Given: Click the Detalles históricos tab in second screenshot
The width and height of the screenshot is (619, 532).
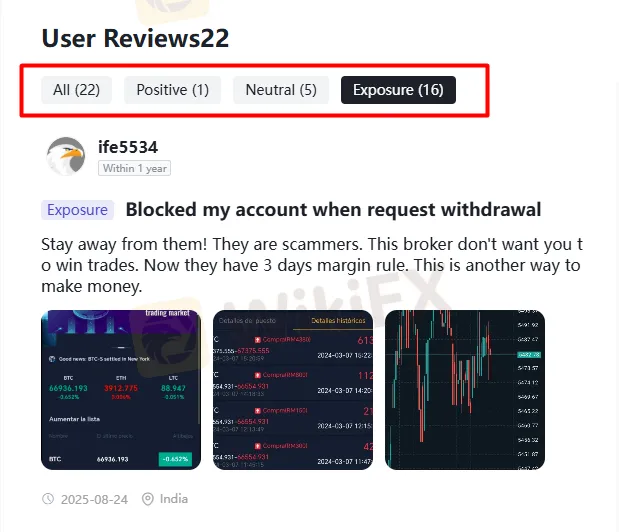Looking at the screenshot, I should (338, 320).
